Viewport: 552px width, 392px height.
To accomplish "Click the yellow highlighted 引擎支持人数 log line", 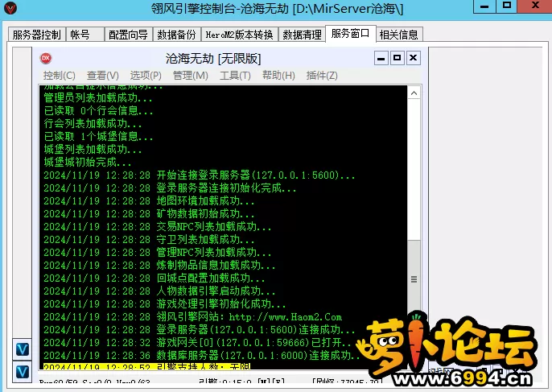I will click(146, 366).
